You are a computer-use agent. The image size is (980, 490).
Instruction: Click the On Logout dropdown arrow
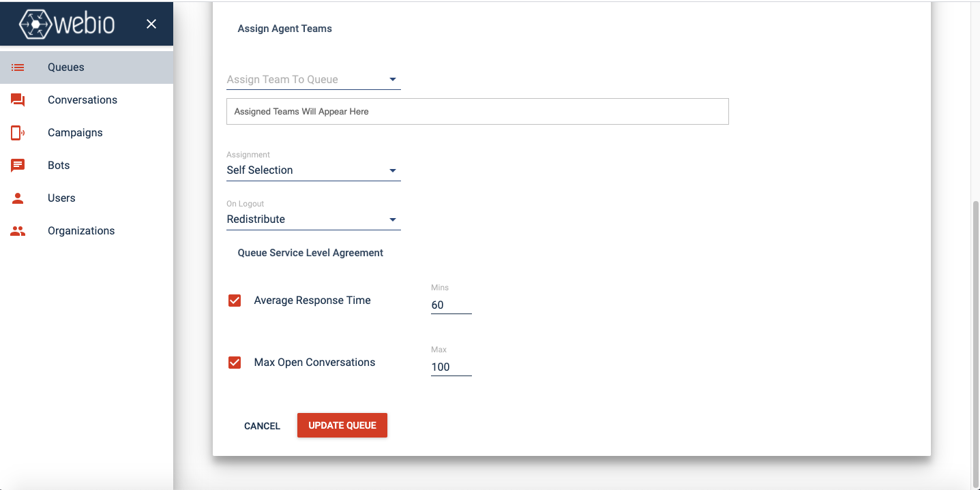click(393, 219)
